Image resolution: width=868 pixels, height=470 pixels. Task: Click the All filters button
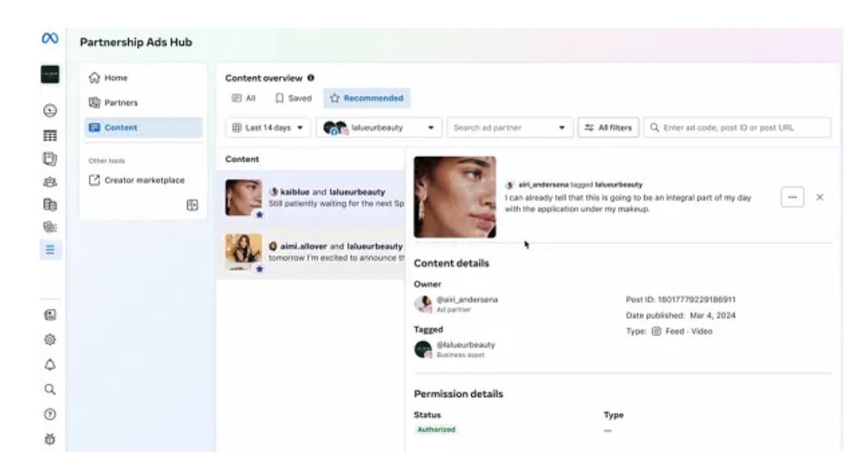[x=608, y=128]
